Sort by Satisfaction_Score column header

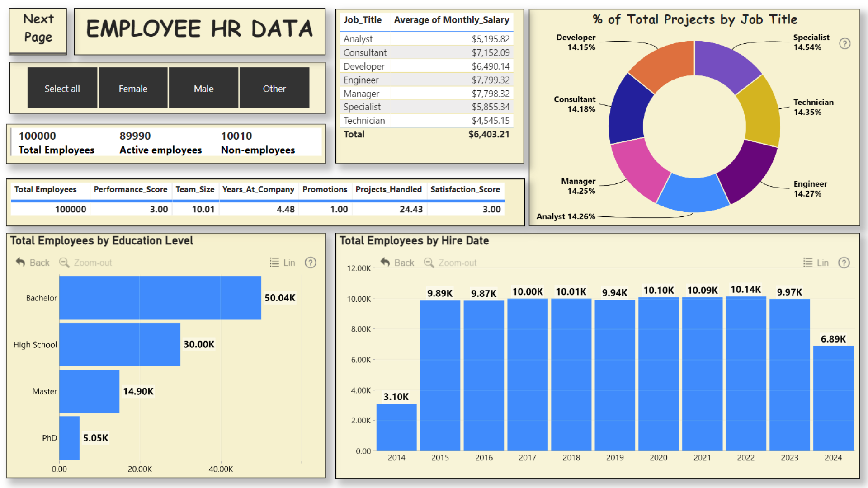[465, 189]
